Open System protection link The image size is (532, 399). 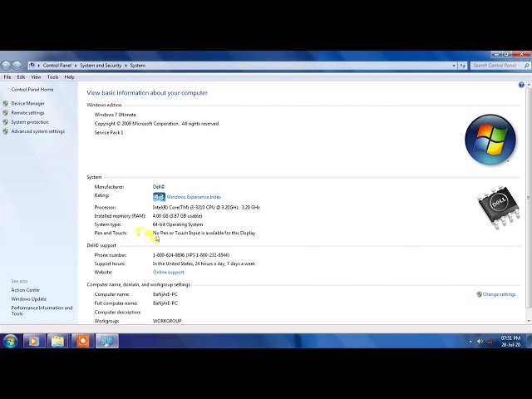coord(30,122)
